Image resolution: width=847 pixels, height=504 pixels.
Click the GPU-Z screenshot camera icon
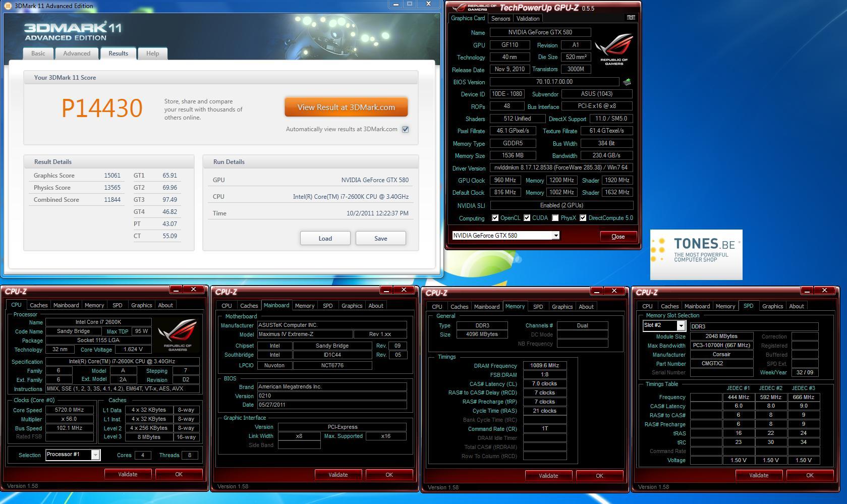631,18
